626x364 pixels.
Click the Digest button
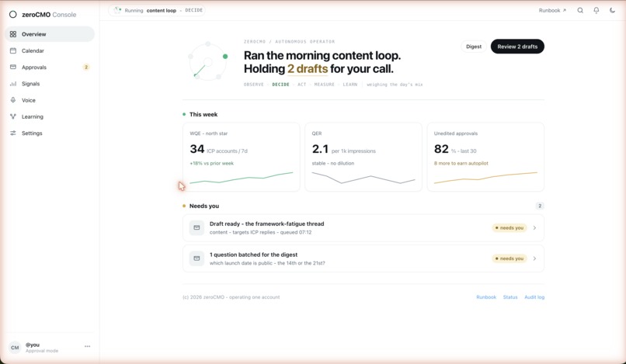tap(474, 47)
